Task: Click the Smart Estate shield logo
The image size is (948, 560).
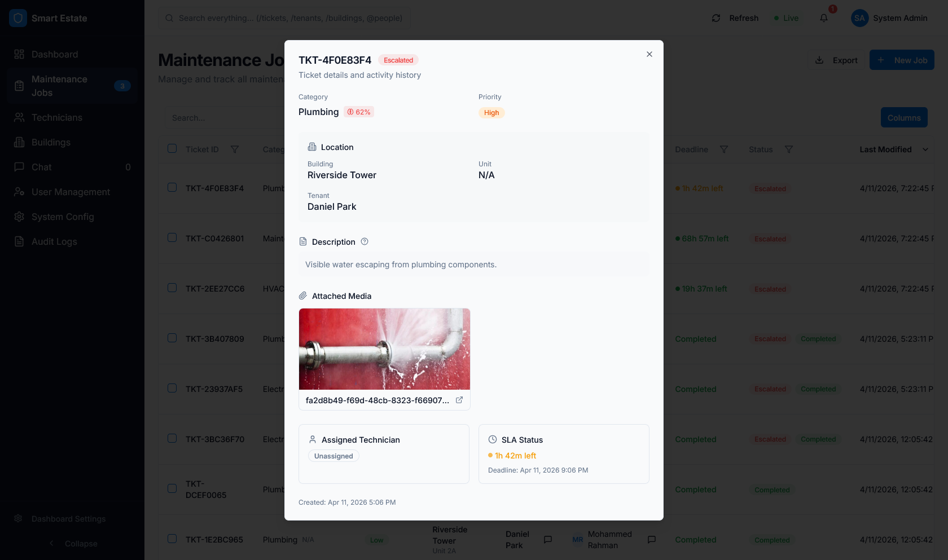Action: click(18, 18)
